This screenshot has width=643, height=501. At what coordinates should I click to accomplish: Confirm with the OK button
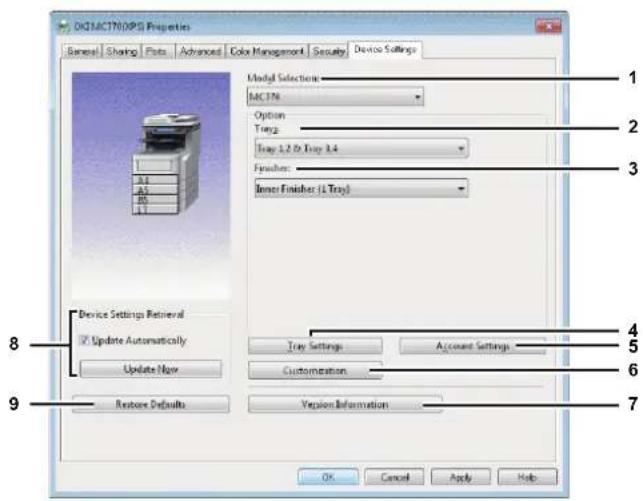point(328,477)
